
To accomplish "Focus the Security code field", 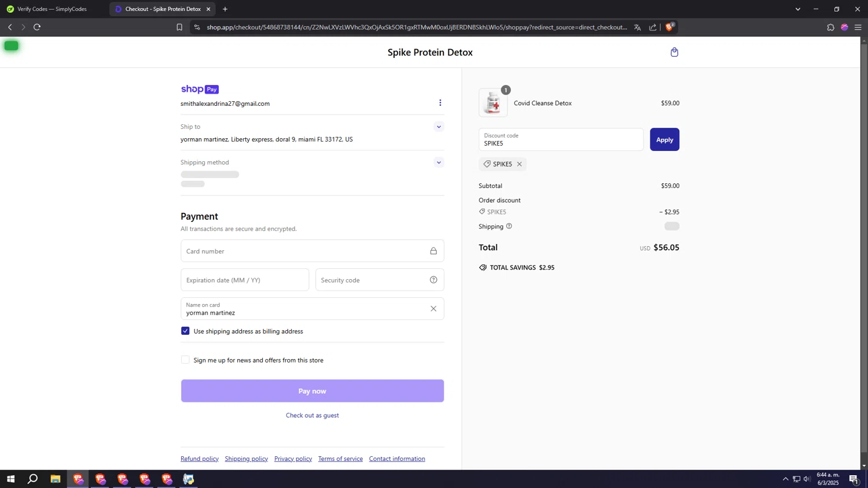I will [x=380, y=280].
